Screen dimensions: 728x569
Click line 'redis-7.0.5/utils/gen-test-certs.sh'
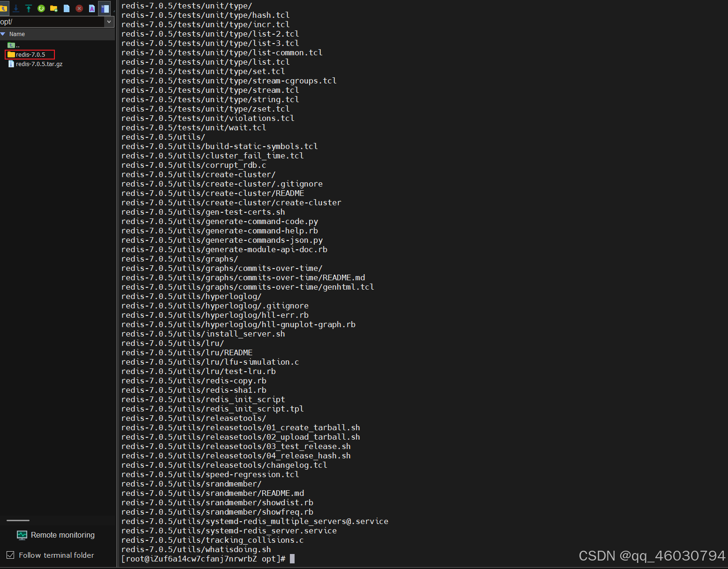pos(203,212)
